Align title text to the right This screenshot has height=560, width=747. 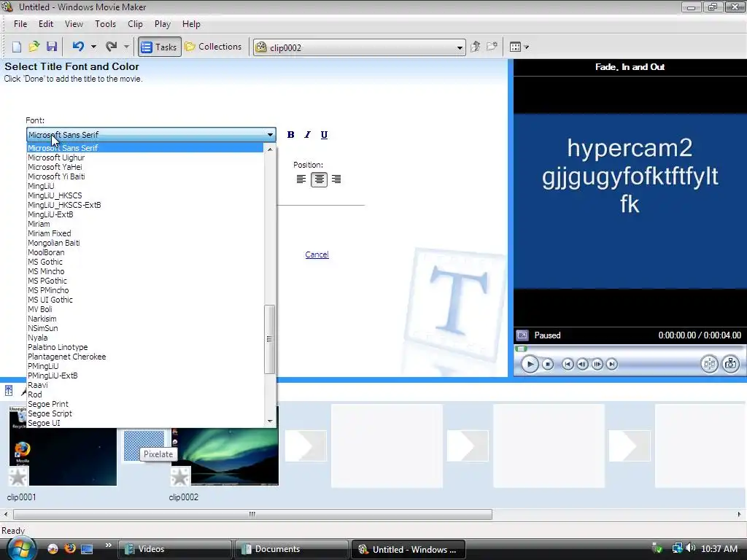pyautogui.click(x=336, y=179)
